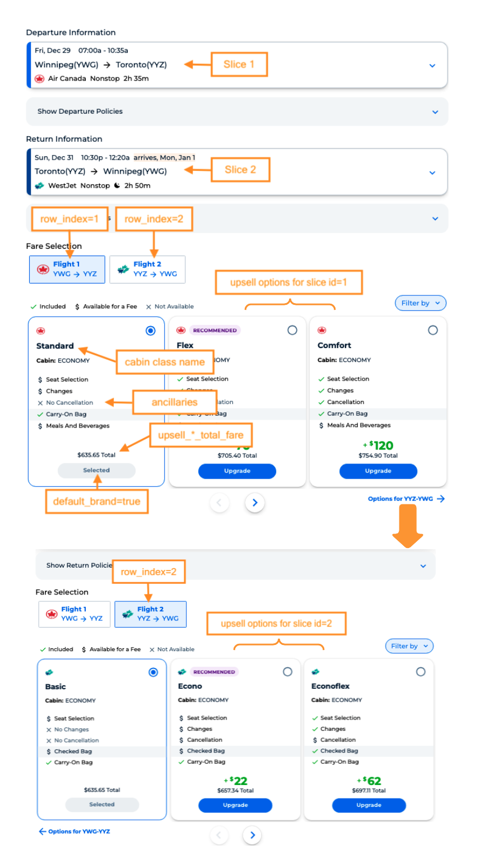Click the Air Canada logo on the Flex card
This screenshot has width=480, height=868.
pyautogui.click(x=180, y=330)
